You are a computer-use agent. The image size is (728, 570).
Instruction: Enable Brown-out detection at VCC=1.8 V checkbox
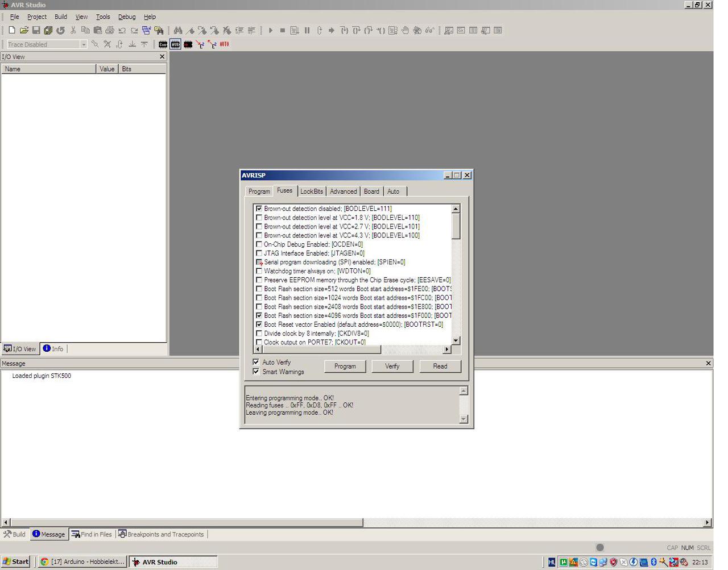pos(259,218)
